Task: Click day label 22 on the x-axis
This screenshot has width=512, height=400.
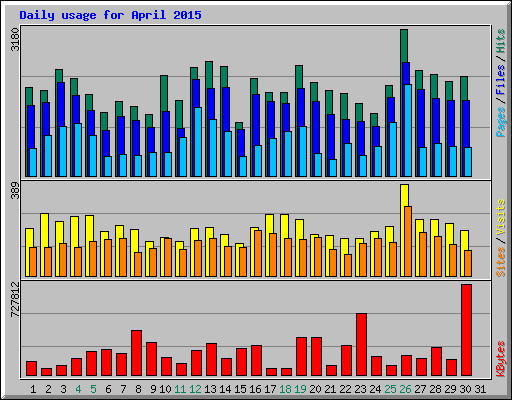Action: pos(345,389)
